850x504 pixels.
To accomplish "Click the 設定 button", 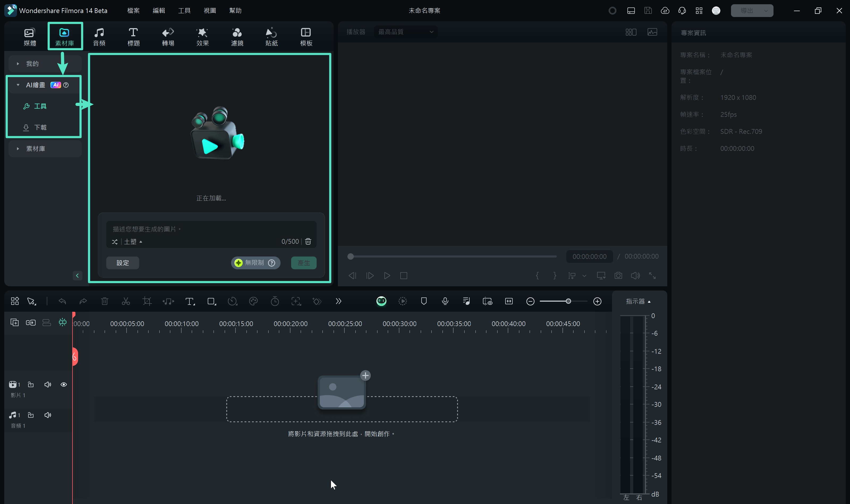I will click(x=123, y=263).
